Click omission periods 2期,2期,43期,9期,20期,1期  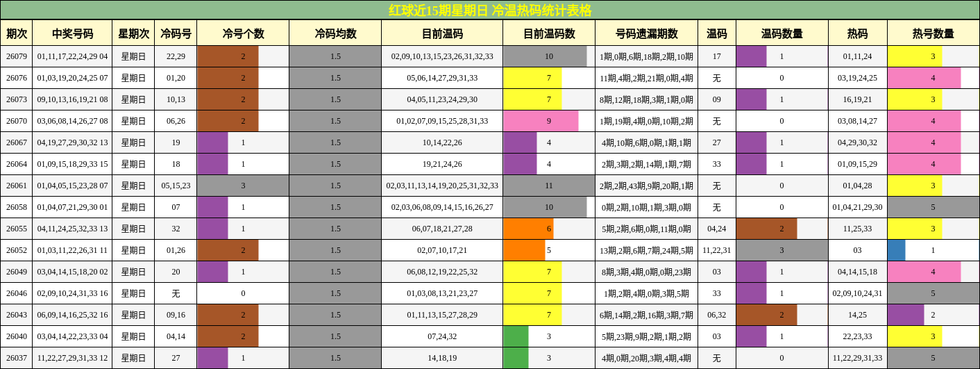pos(646,186)
